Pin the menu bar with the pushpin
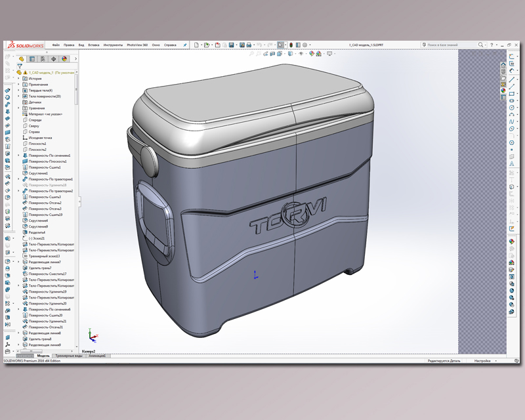 pyautogui.click(x=185, y=45)
